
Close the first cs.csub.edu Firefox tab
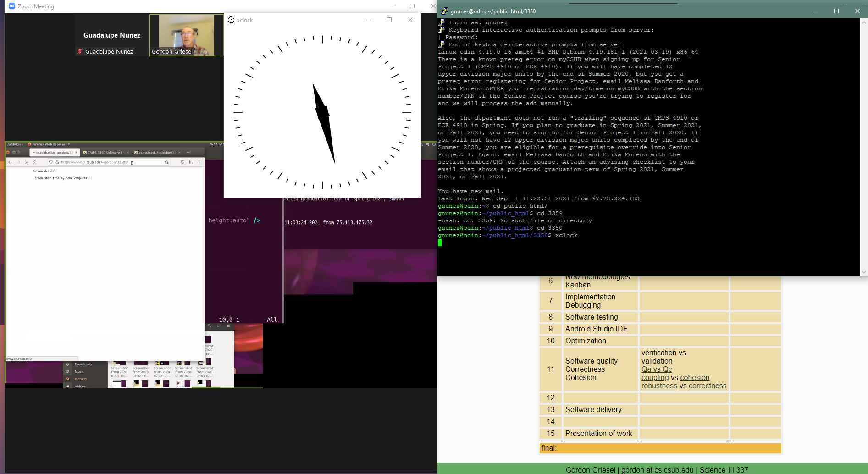coord(76,152)
